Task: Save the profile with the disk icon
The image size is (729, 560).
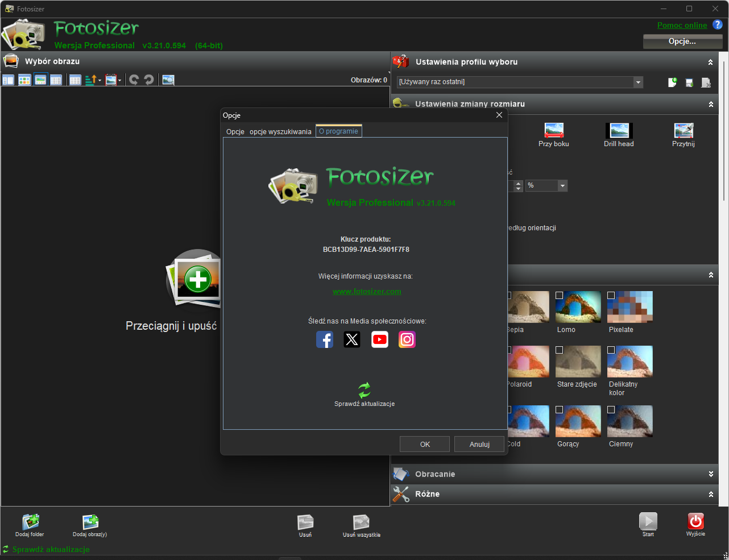Action: pos(689,82)
